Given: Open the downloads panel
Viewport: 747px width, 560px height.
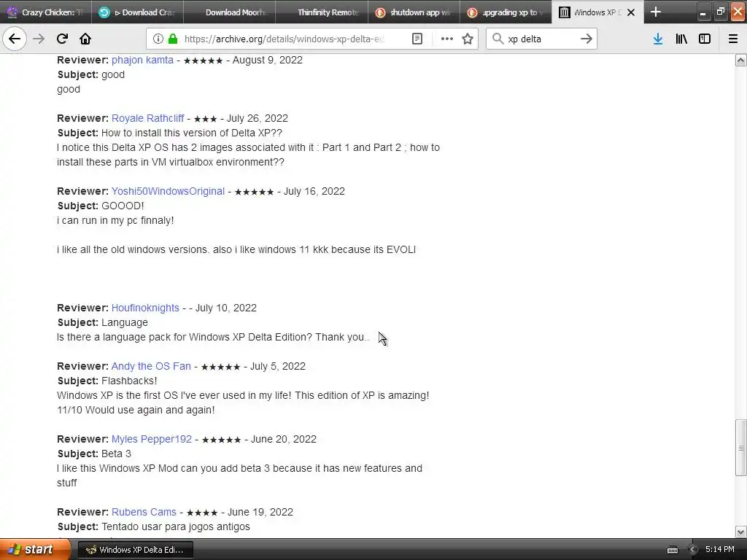Looking at the screenshot, I should pyautogui.click(x=658, y=39).
